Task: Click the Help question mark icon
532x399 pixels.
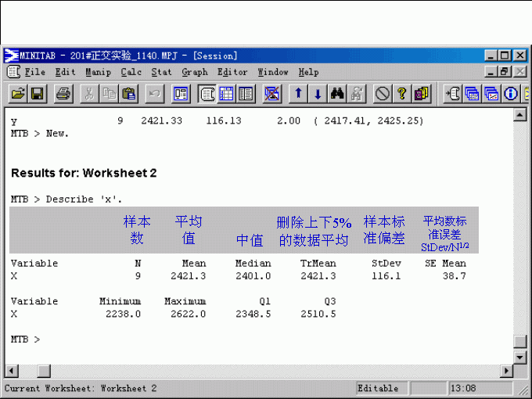Action: click(x=402, y=94)
